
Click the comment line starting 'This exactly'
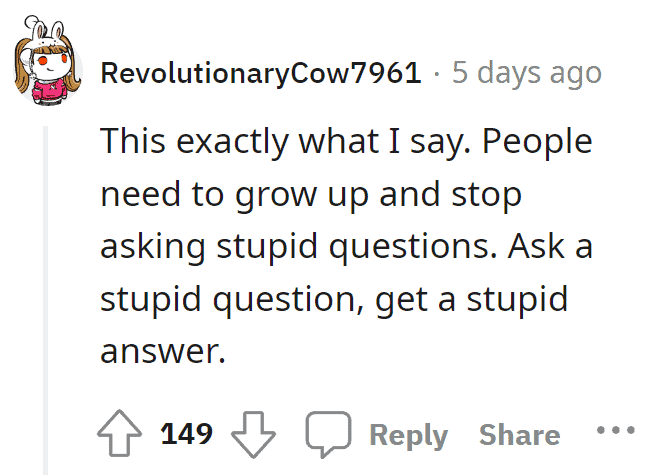point(346,142)
